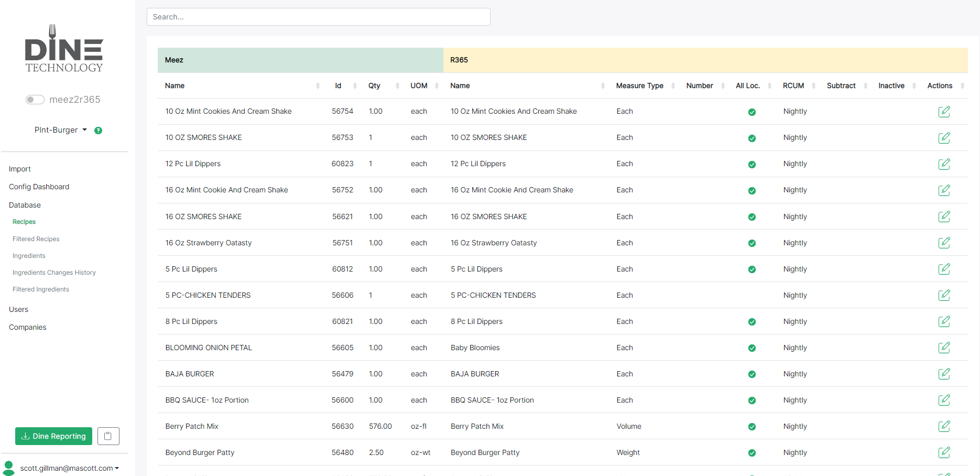
Task: Edit the 8 Pc Lil Dippers row
Action: [944, 321]
